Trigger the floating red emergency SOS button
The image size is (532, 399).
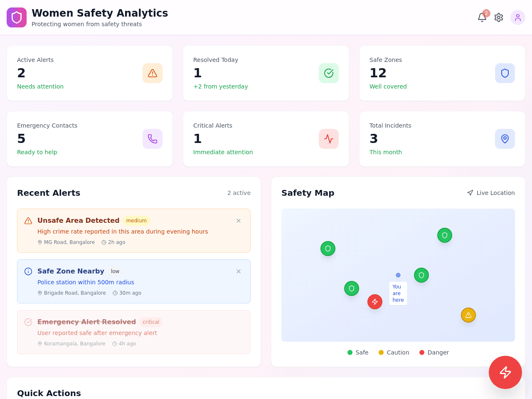[505, 372]
